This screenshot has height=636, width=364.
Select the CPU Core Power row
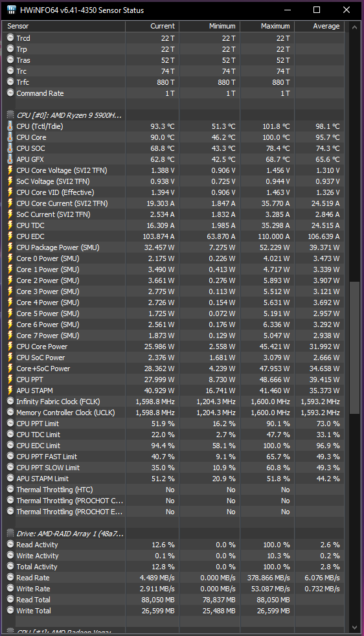coord(174,346)
